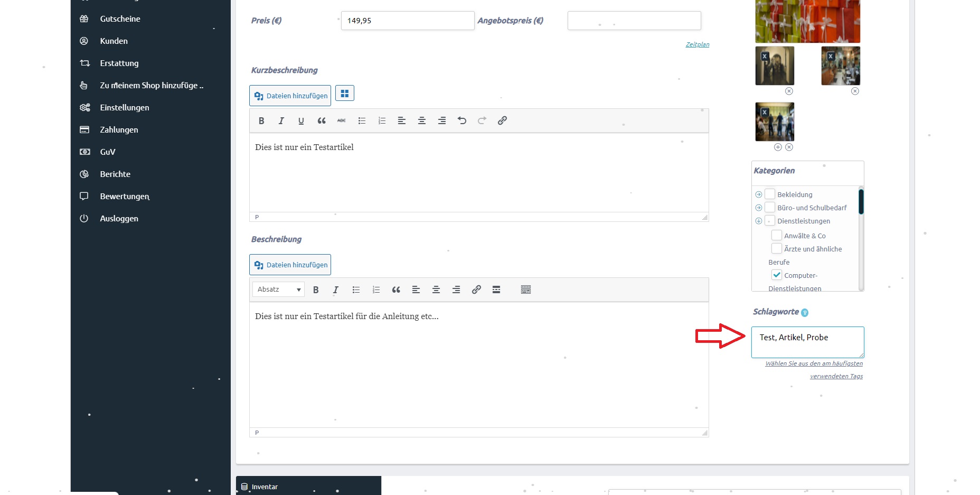980x495 pixels.
Task: Align text right in Kurzbeschreibung editor
Action: point(442,120)
